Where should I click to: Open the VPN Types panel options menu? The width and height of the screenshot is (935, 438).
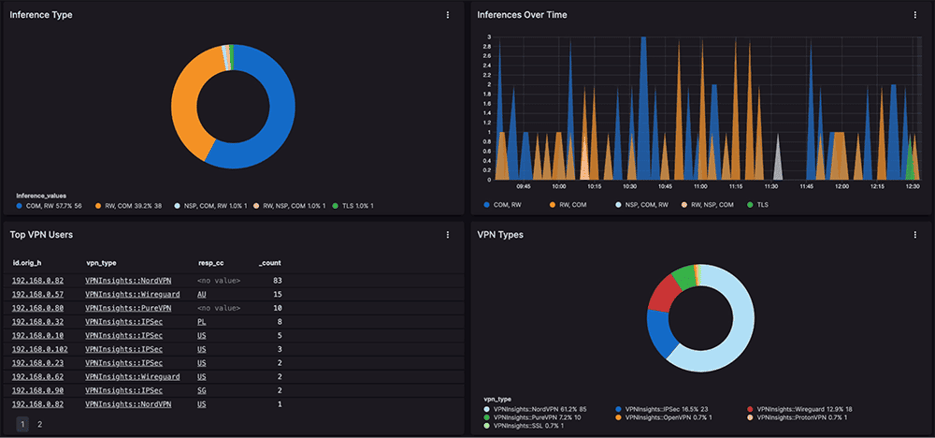point(915,235)
